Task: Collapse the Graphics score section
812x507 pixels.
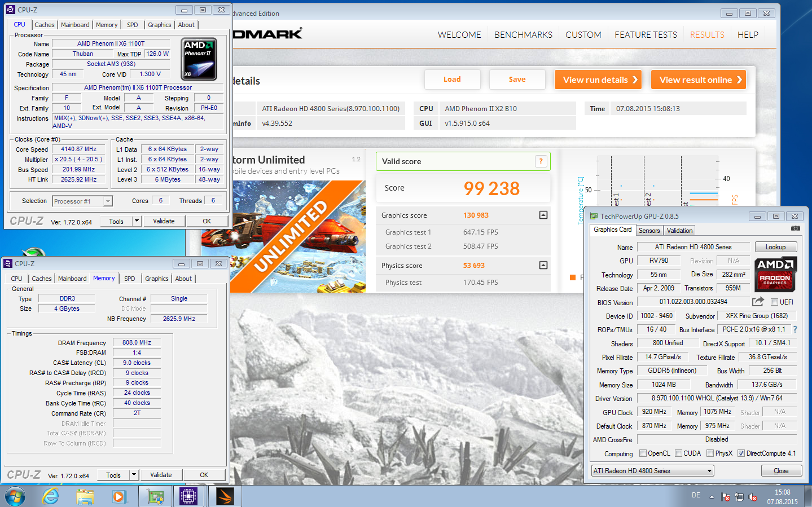Action: [x=543, y=215]
